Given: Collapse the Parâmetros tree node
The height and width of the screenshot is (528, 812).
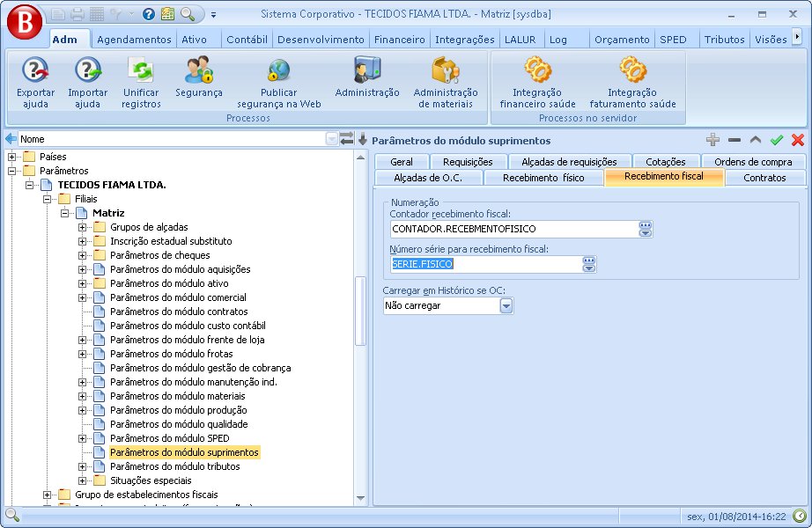Looking at the screenshot, I should pyautogui.click(x=12, y=171).
